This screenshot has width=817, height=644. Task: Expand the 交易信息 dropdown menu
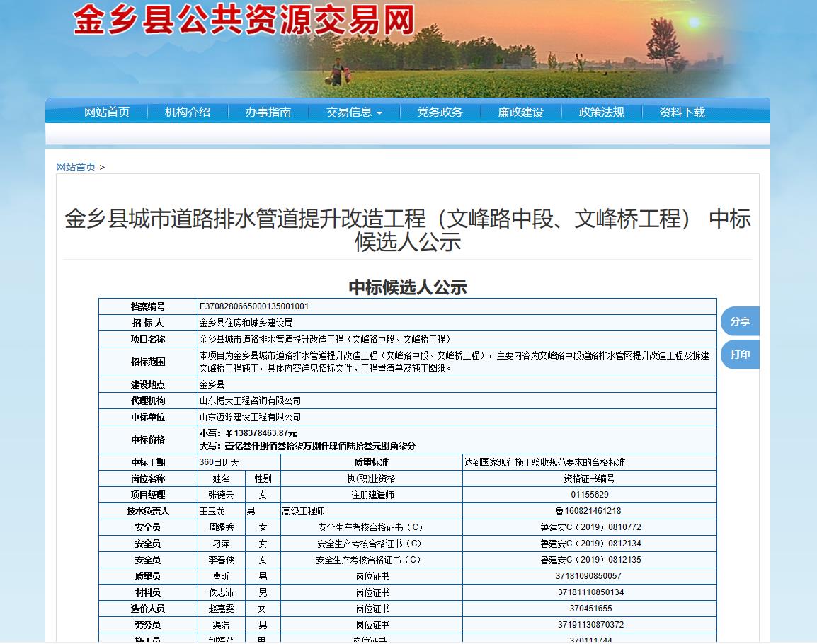pyautogui.click(x=354, y=112)
